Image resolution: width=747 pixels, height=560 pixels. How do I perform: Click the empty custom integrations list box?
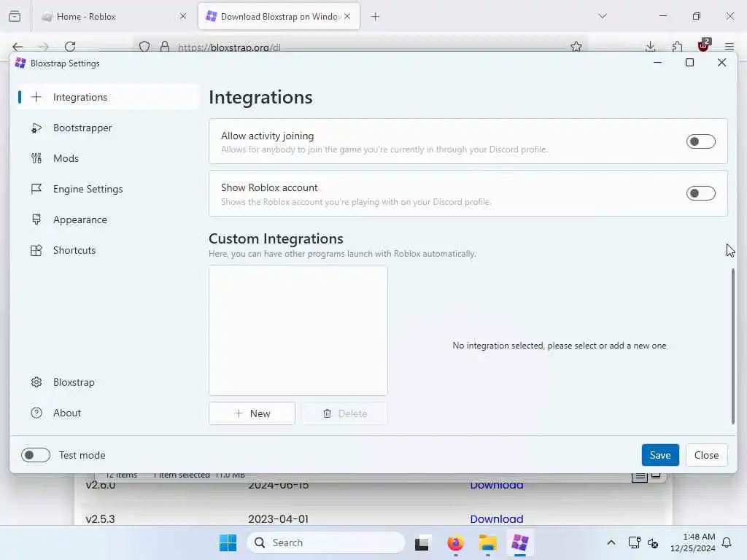(298, 330)
